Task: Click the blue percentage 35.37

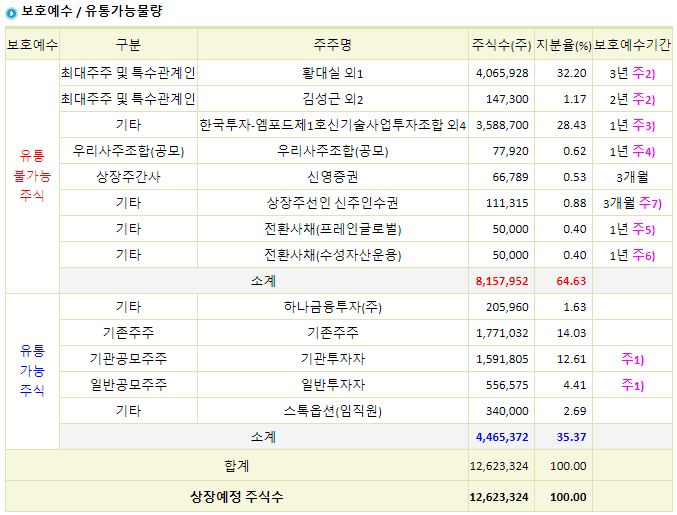Action: [571, 437]
